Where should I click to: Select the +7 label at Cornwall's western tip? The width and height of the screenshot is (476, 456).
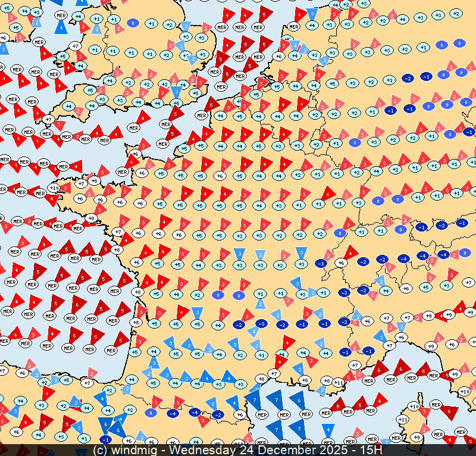click(x=49, y=119)
